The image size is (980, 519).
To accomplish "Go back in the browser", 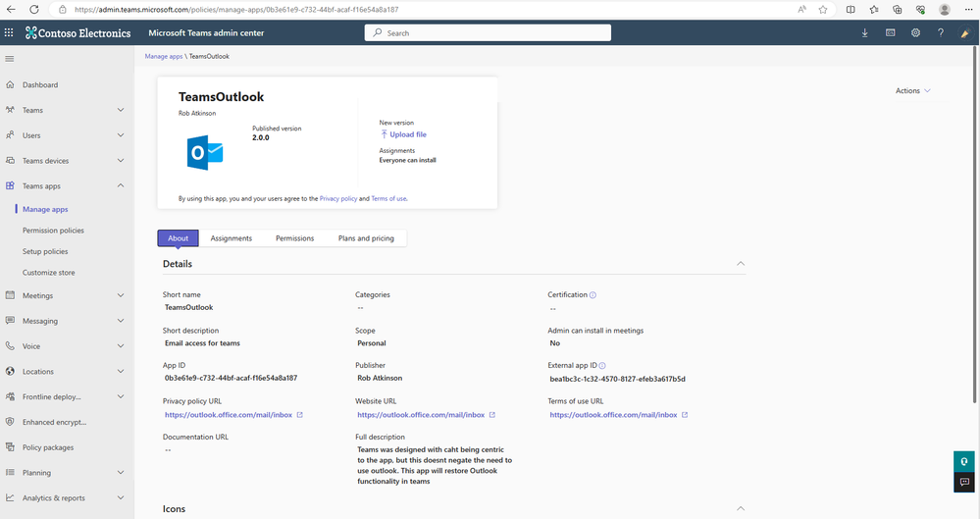I will point(11,10).
